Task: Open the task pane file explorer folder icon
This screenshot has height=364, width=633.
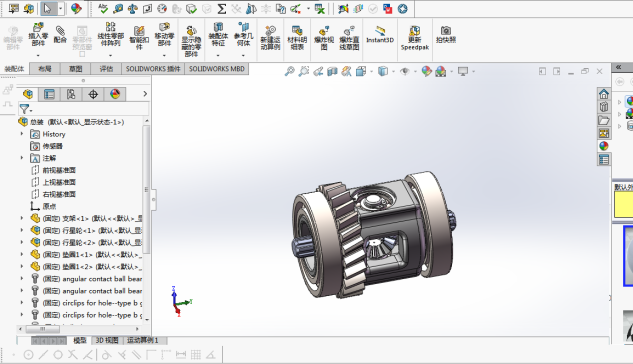Action: click(x=604, y=120)
